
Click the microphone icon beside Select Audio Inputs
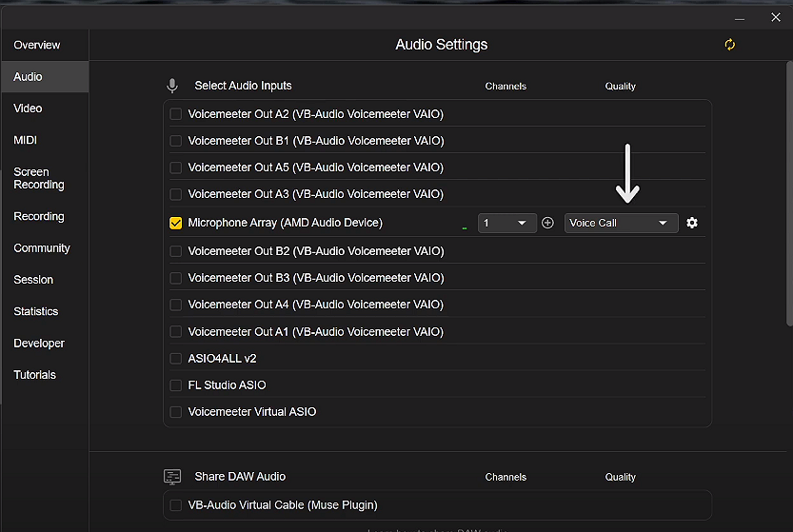pos(172,86)
